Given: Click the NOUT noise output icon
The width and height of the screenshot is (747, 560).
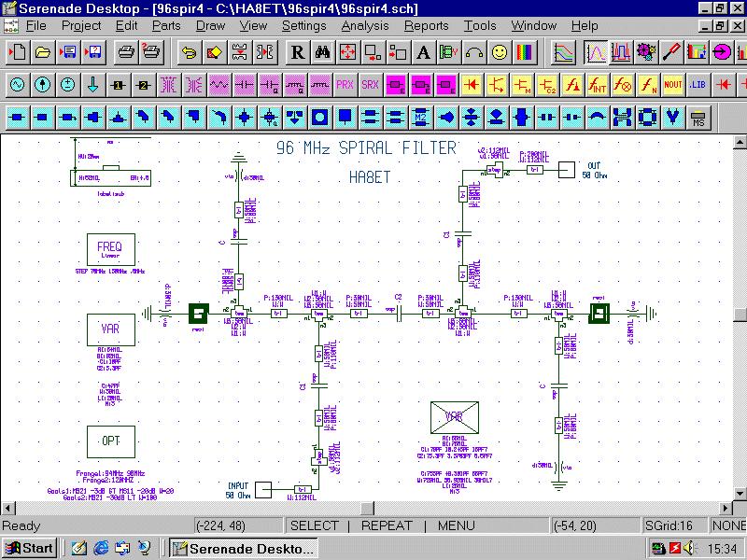Looking at the screenshot, I should [673, 85].
